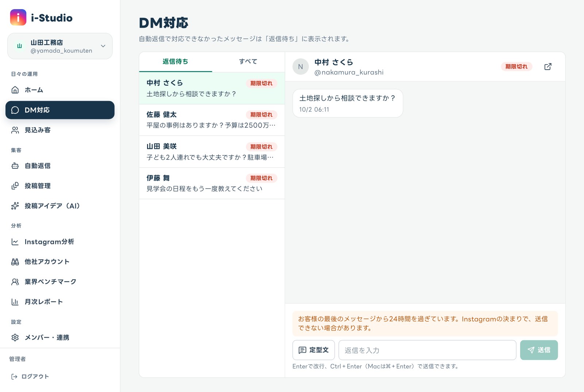
Task: Open 中村 さくら conversation in list
Action: coord(212,88)
